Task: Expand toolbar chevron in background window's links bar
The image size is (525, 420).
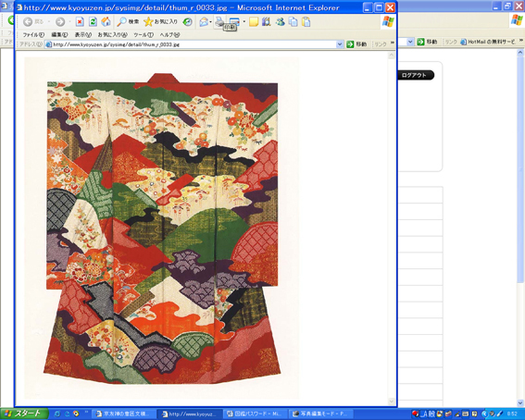Action: [521, 41]
